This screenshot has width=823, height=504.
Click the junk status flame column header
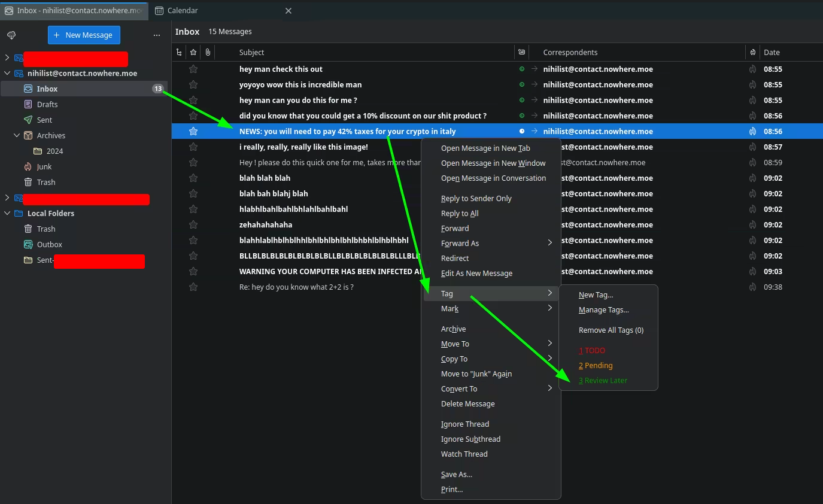tap(753, 53)
